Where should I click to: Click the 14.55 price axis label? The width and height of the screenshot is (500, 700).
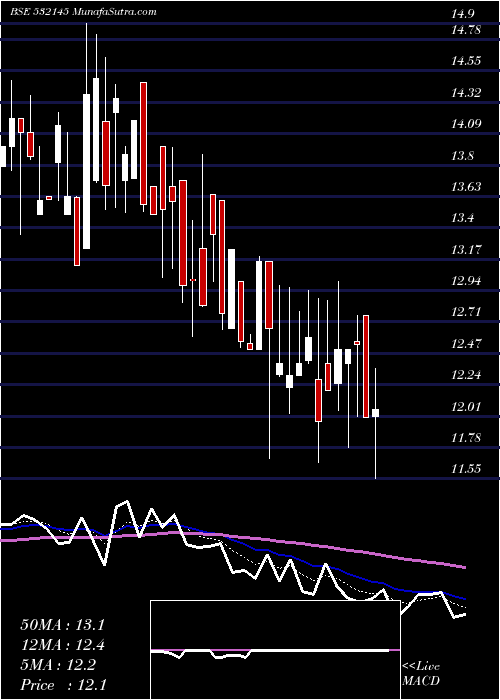tap(466, 62)
